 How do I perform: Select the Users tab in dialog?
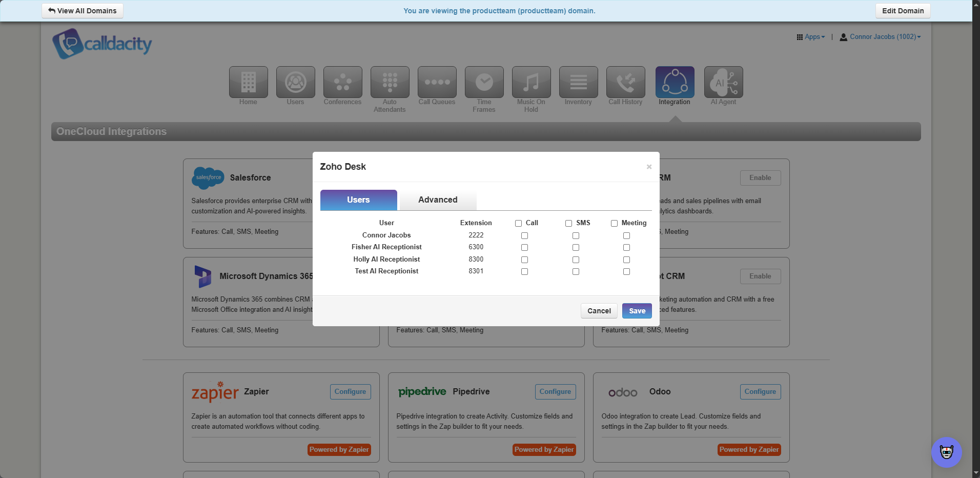pos(358,200)
